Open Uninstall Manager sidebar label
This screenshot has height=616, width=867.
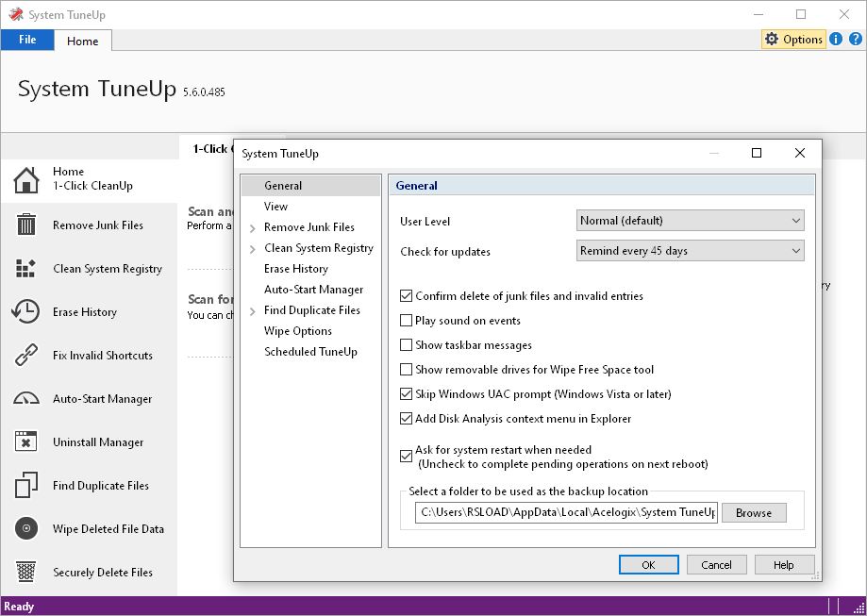click(98, 442)
